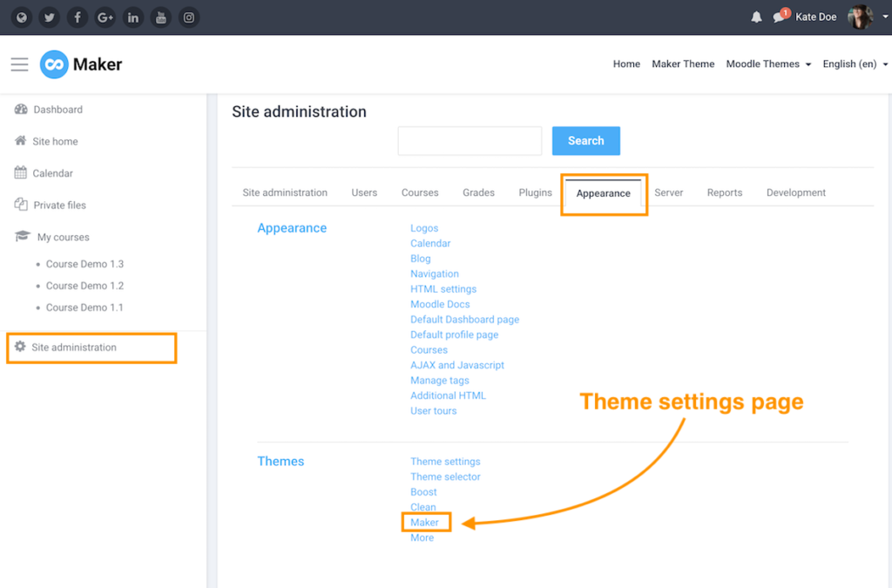This screenshot has height=588, width=892.
Task: Click the Twitter icon in the header
Action: coord(50,17)
